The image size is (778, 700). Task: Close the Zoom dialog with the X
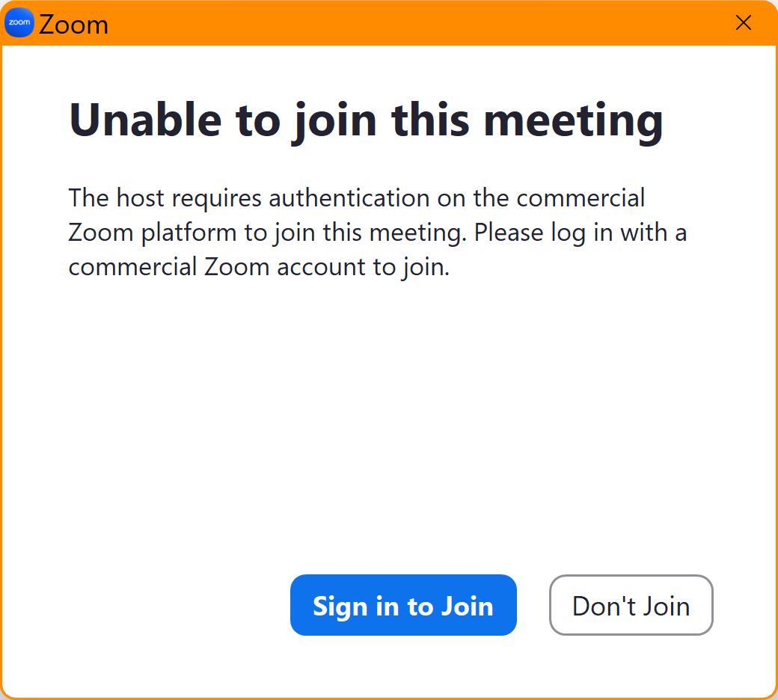[744, 23]
